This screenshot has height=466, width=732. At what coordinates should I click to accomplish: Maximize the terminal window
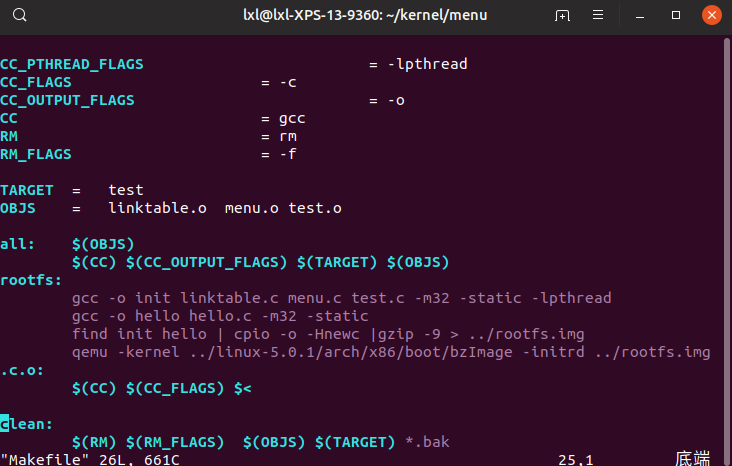click(676, 15)
